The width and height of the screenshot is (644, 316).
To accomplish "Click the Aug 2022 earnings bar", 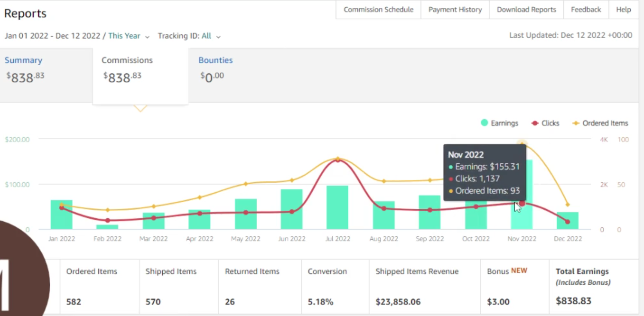I will (384, 215).
